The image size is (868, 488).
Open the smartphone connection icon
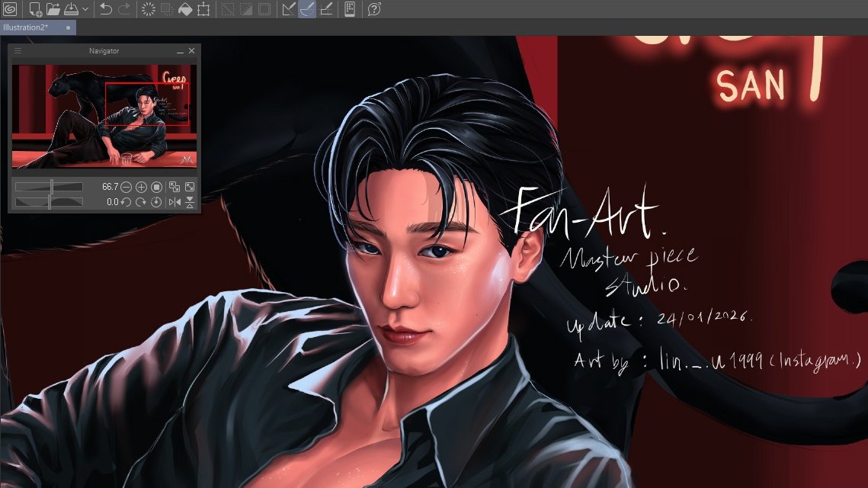pos(350,9)
